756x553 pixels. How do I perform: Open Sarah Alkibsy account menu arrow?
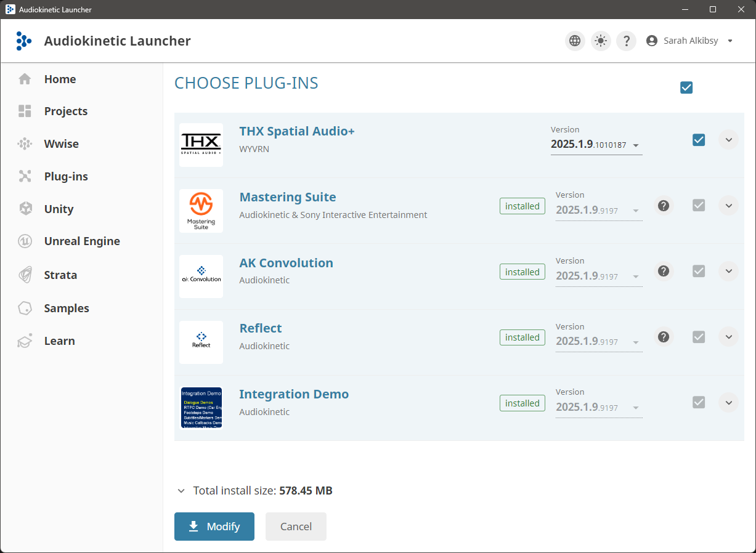730,41
